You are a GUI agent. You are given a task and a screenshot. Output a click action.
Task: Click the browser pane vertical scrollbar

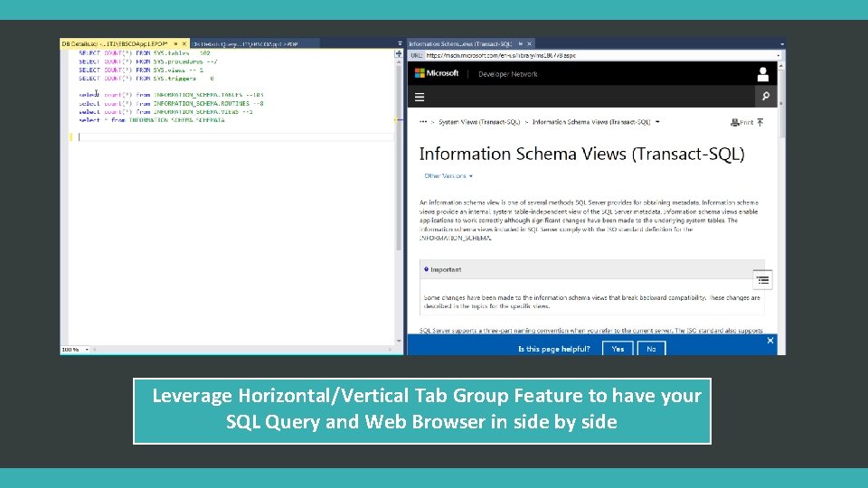pos(781,208)
